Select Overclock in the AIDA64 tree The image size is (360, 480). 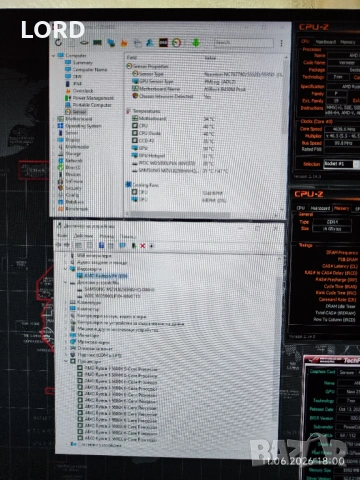[79, 91]
